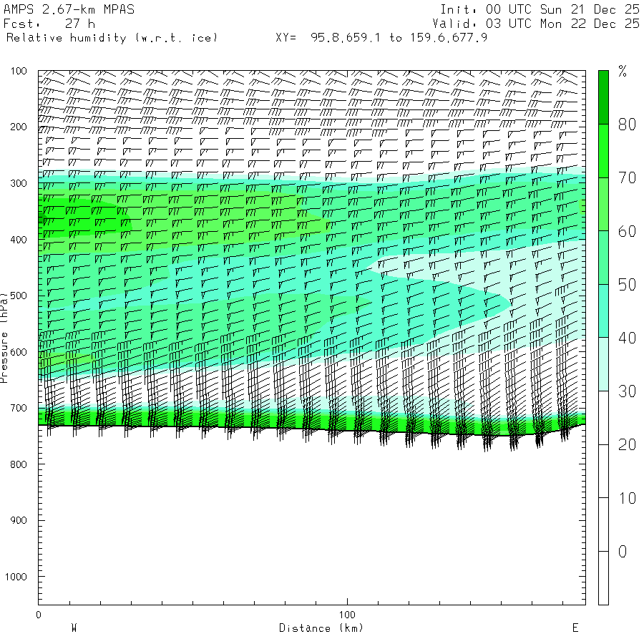644x644 pixels.
Task: Click 'Relative humidity (w.r.t. ice)' label
Action: tap(112, 38)
